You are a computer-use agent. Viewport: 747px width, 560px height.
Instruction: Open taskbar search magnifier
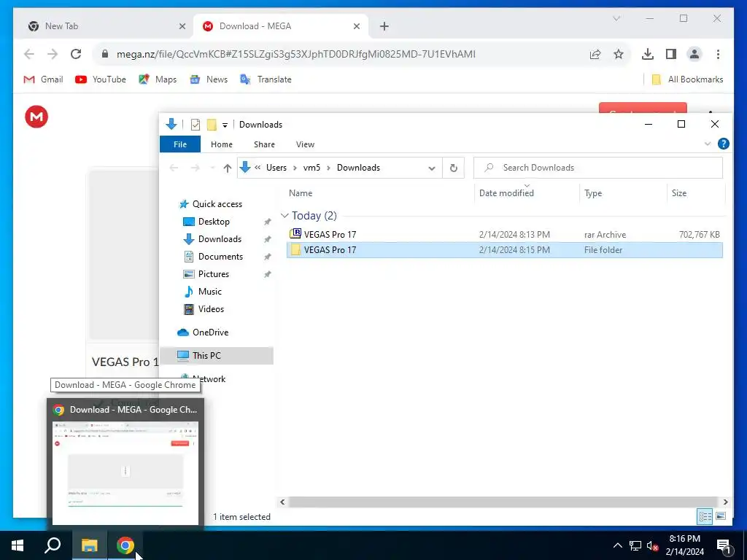pyautogui.click(x=53, y=545)
